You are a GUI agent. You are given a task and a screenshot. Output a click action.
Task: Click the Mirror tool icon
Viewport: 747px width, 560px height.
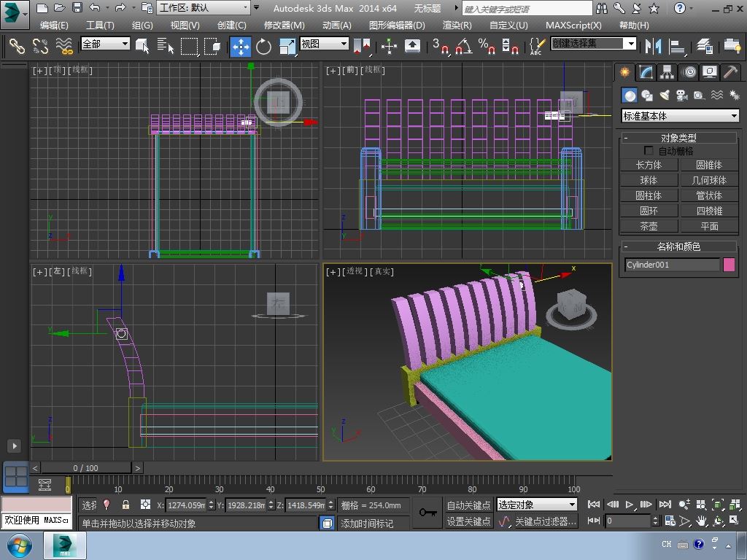tap(653, 47)
